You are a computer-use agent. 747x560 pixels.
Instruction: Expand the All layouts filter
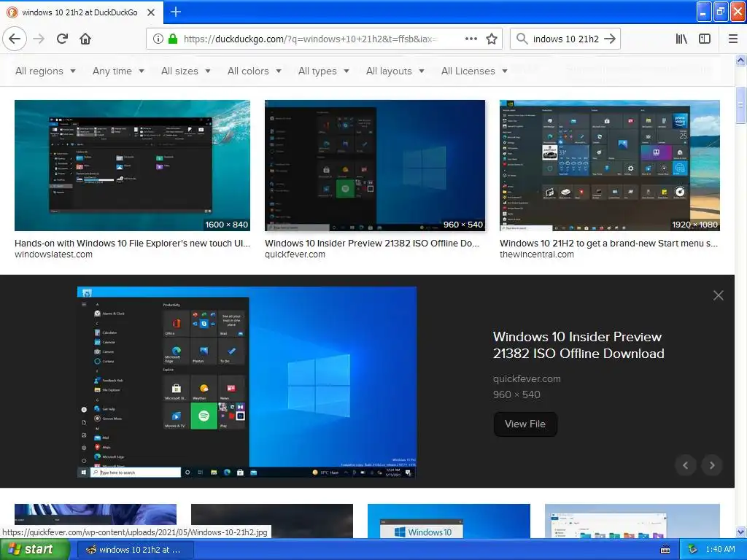pos(395,71)
